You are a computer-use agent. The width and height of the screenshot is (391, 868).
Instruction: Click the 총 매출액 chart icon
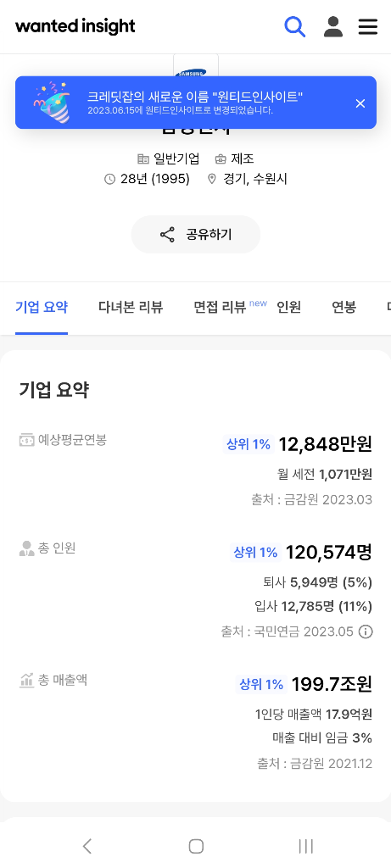26,681
